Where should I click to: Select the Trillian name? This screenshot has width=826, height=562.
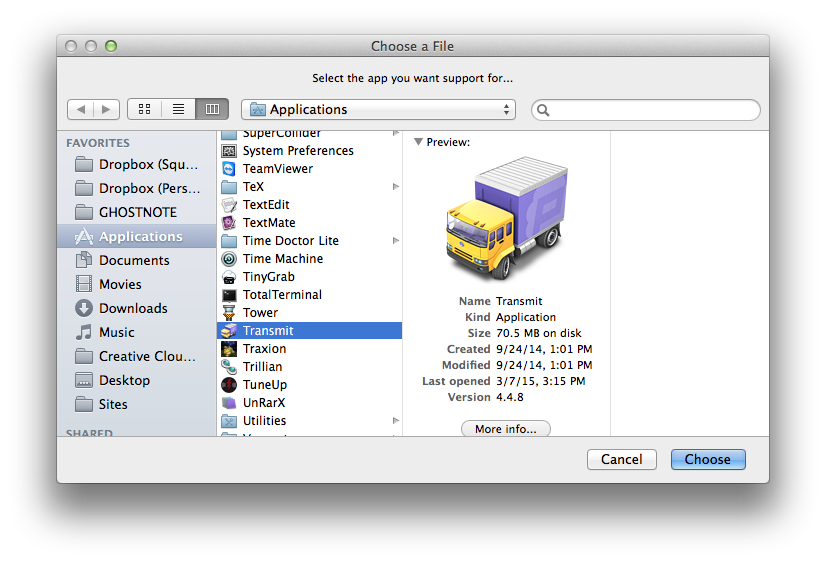tap(262, 367)
